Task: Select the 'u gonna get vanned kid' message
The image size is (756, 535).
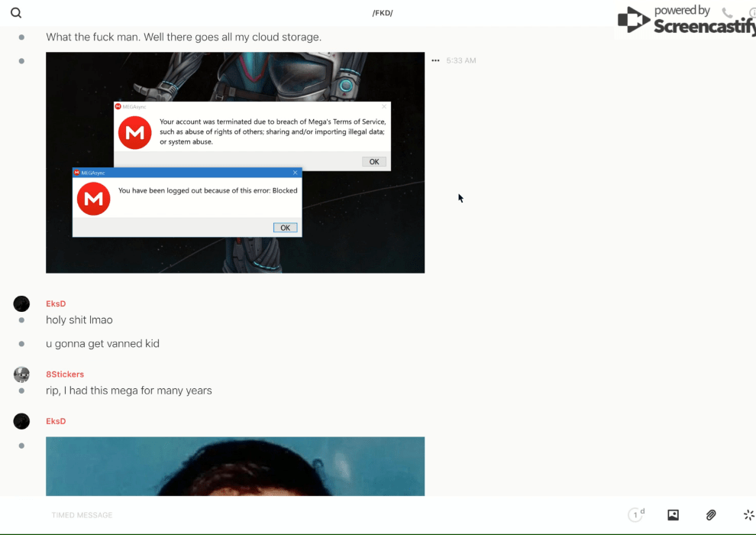Action: point(102,344)
